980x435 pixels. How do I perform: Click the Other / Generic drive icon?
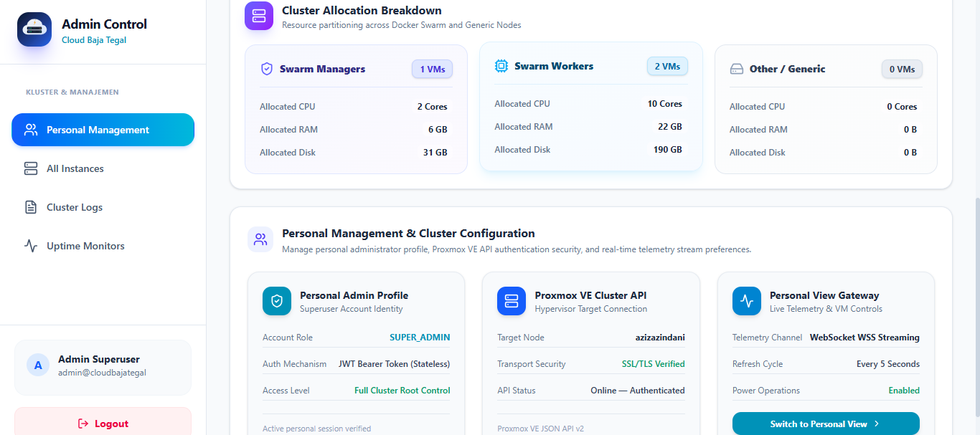click(x=736, y=69)
